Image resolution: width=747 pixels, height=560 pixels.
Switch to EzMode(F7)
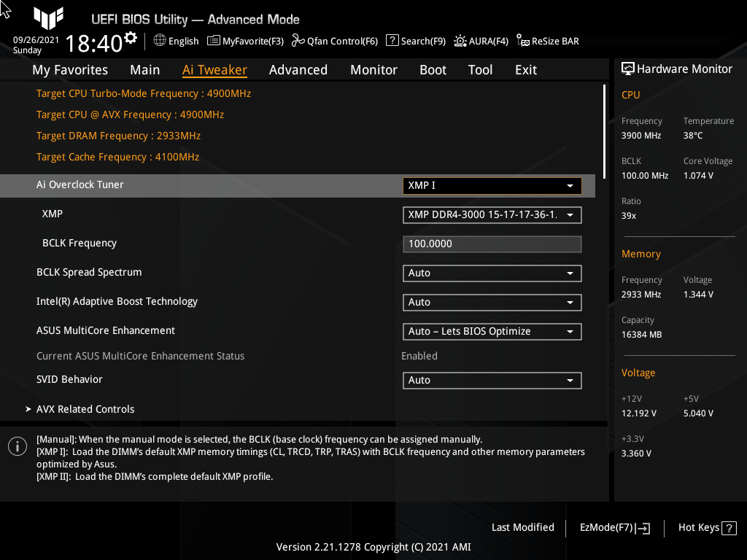614,528
